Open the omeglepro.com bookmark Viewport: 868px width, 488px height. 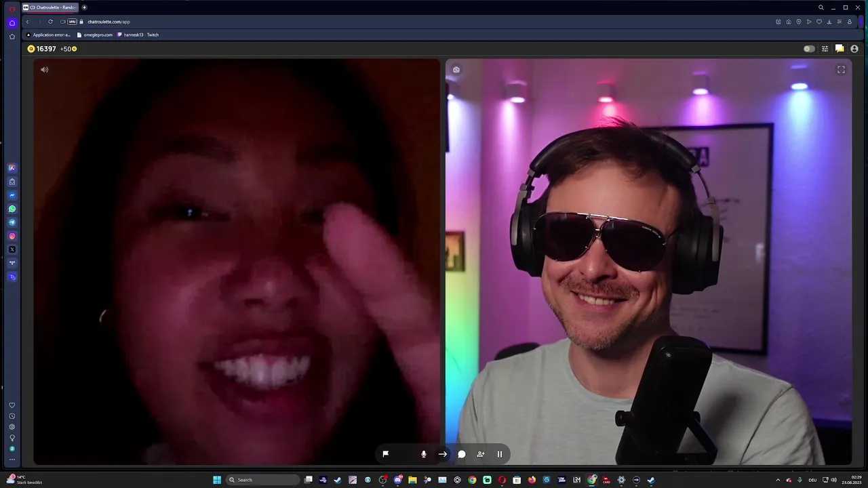(x=95, y=35)
